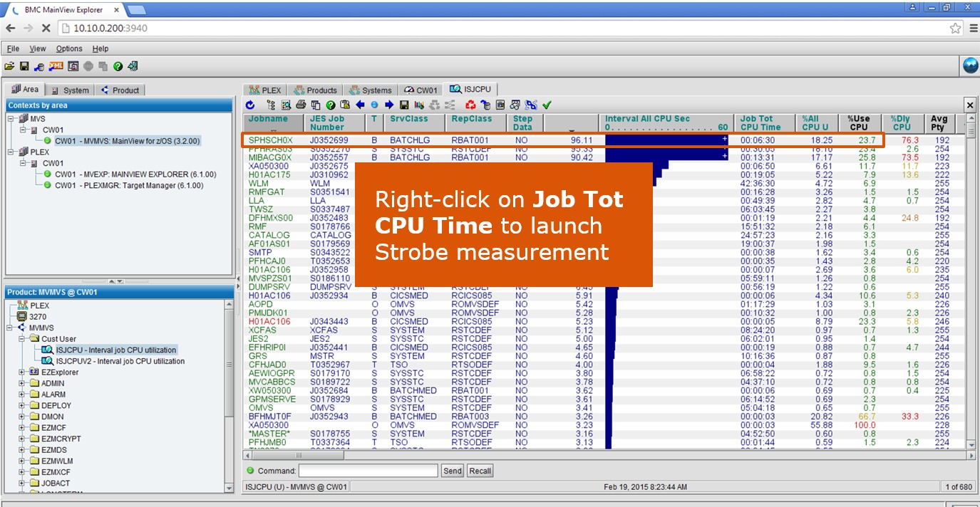Go back with the blue left arrow
The height and width of the screenshot is (507, 980).
coord(360,105)
